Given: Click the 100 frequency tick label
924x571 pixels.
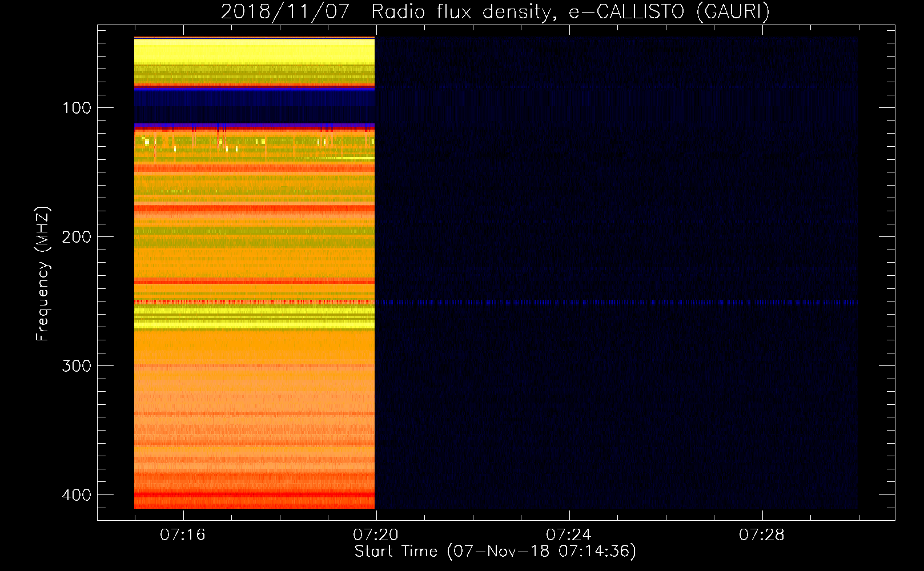Looking at the screenshot, I should 77,108.
